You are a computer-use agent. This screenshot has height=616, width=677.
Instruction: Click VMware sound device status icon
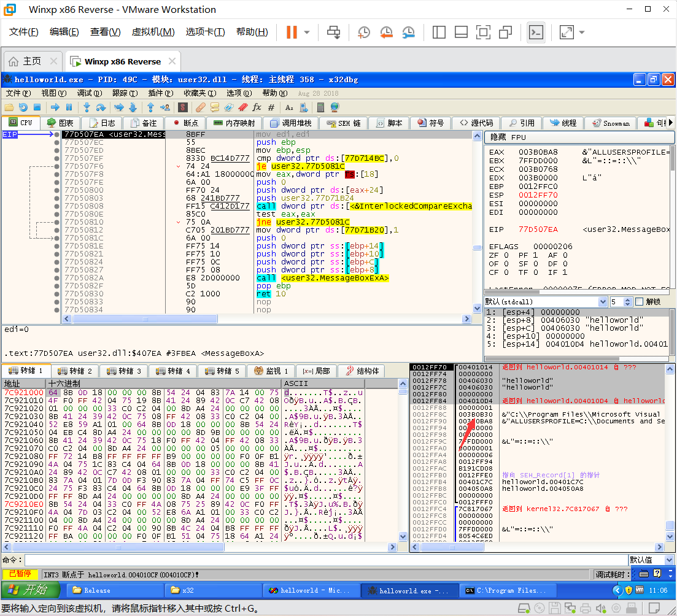pos(600,608)
